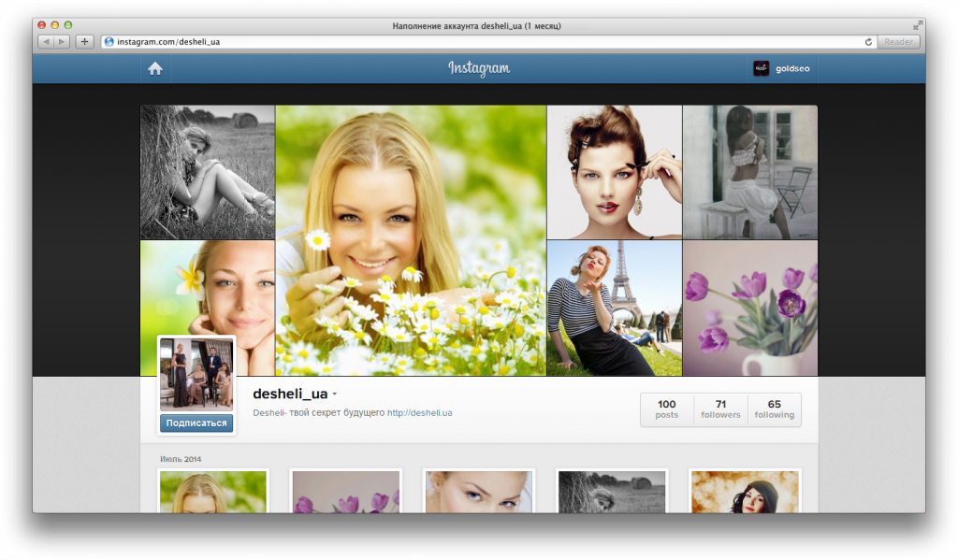This screenshot has height=560, width=958.
Task: Open the desheli_ua profile picture
Action: [x=196, y=374]
